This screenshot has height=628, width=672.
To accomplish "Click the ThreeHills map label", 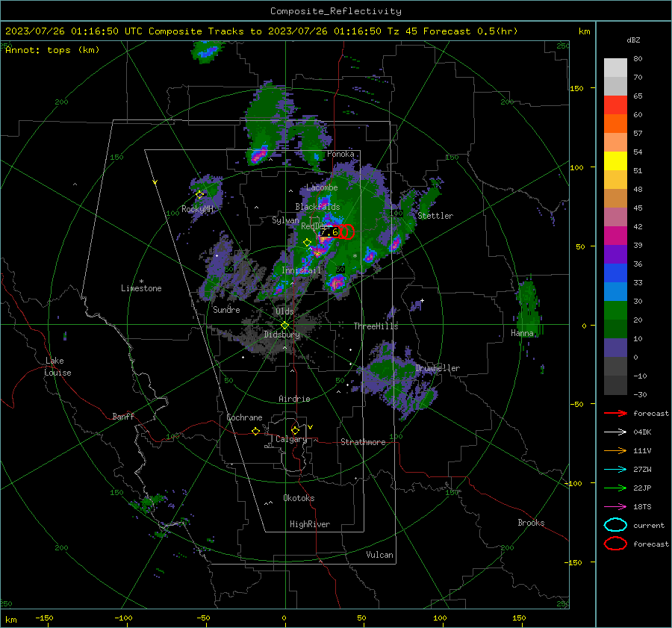I will 376,326.
